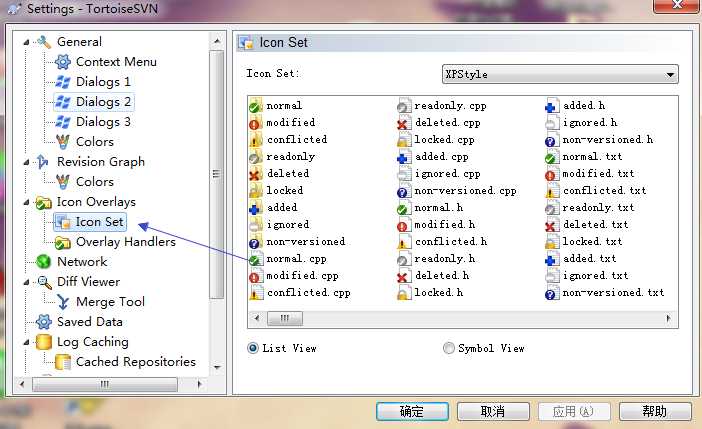This screenshot has width=702, height=429.
Task: Click the 取消 (Cancel) button
Action: 493,411
